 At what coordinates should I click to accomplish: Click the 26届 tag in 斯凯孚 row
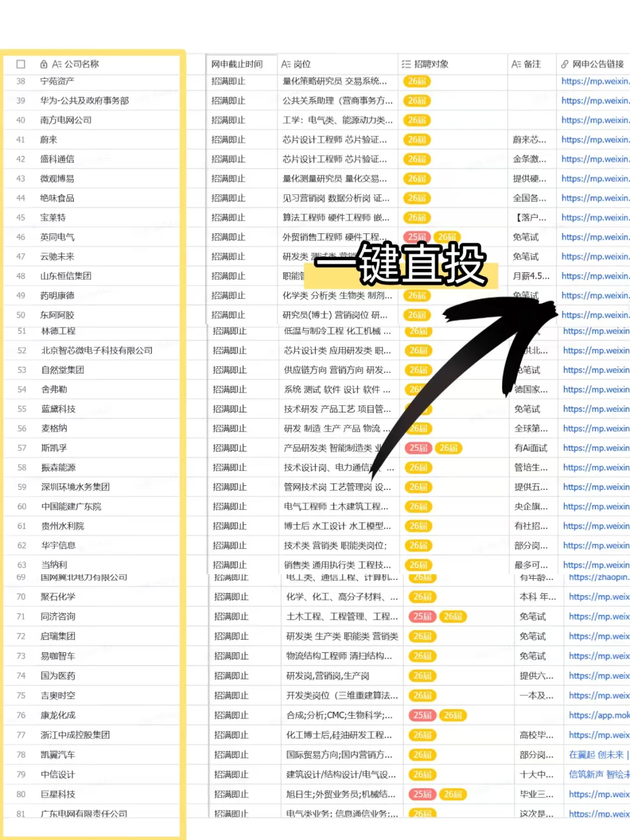[x=449, y=448]
